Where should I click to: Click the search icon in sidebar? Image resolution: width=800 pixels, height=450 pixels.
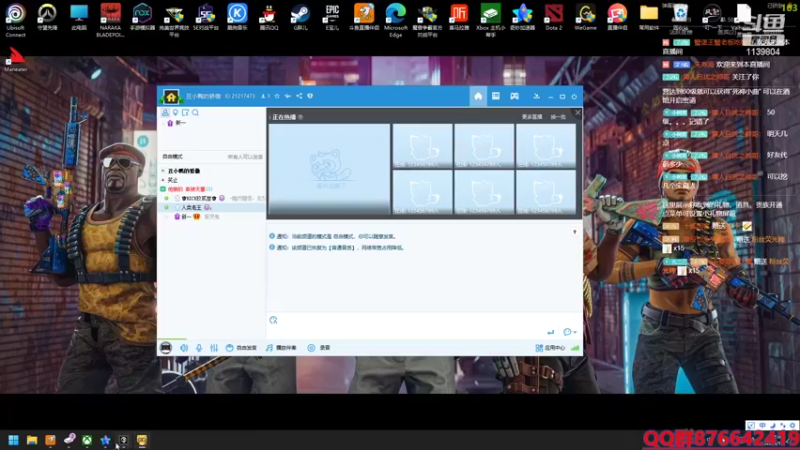click(x=195, y=112)
